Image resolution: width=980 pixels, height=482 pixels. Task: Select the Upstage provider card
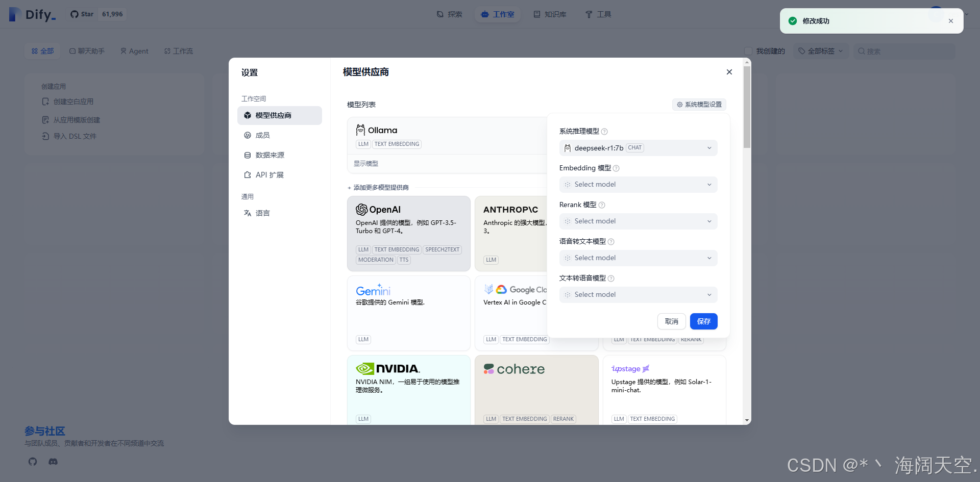tap(665, 390)
